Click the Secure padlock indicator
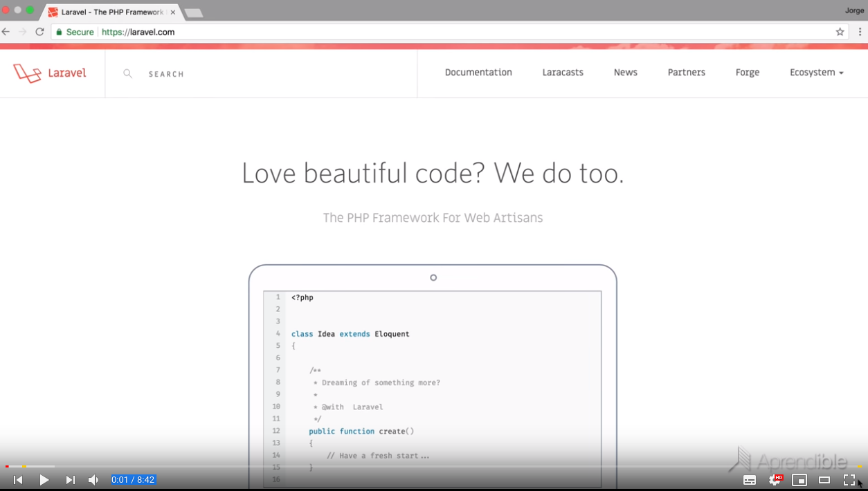Screen dimensions: 868x491 [x=75, y=32]
